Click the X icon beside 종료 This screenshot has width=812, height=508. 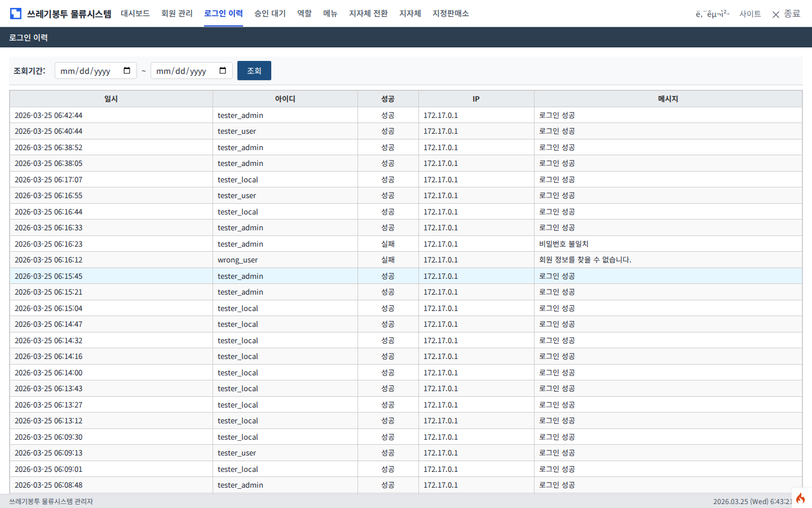coord(776,15)
